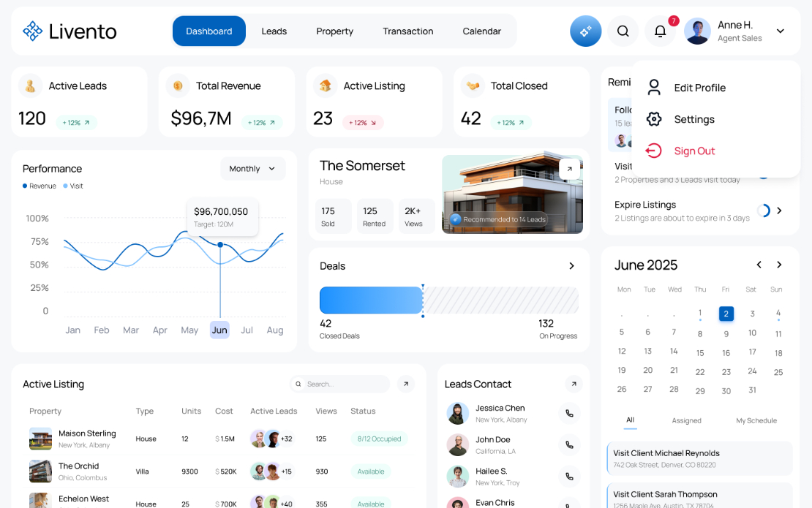The width and height of the screenshot is (812, 508).
Task: Expand Active Listing with arrow icon
Action: (x=406, y=384)
